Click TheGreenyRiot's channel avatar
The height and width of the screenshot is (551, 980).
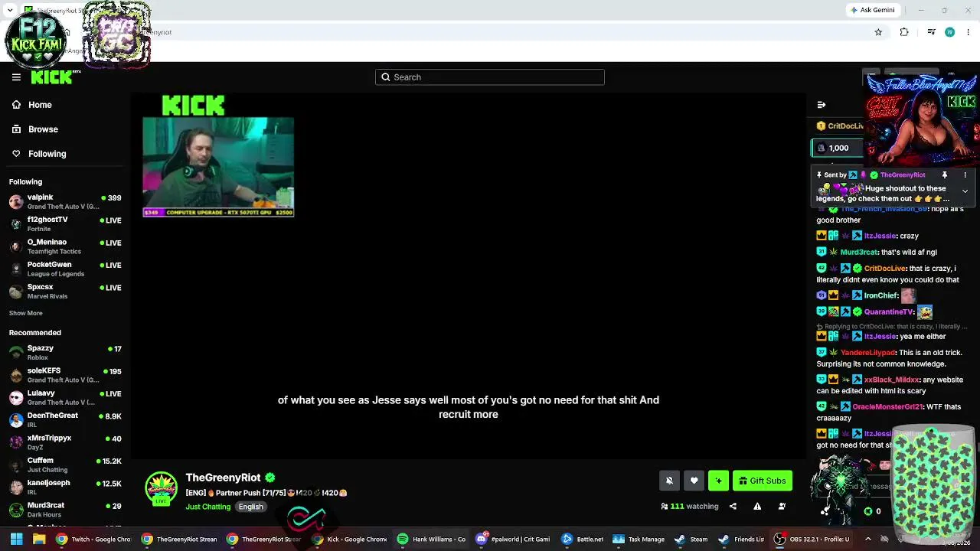tap(161, 489)
